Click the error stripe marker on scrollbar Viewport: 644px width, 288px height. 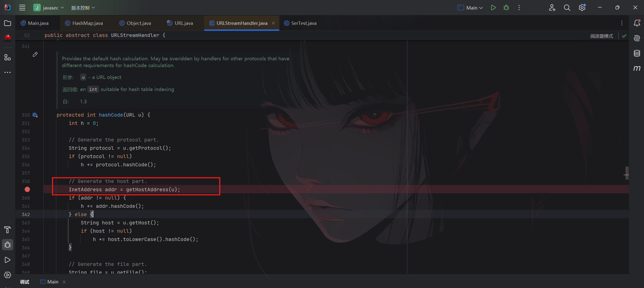tap(626, 175)
